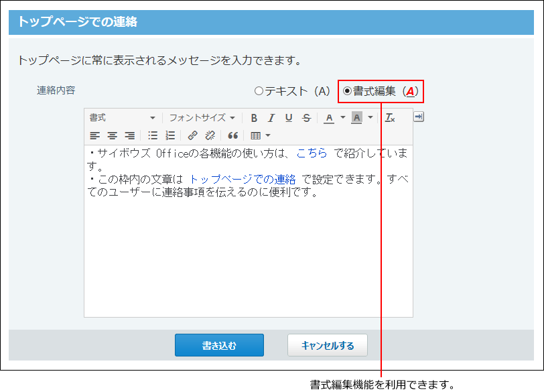544x392 pixels.
Task: Open the トップページでの連絡 link in editor
Action: [242, 180]
